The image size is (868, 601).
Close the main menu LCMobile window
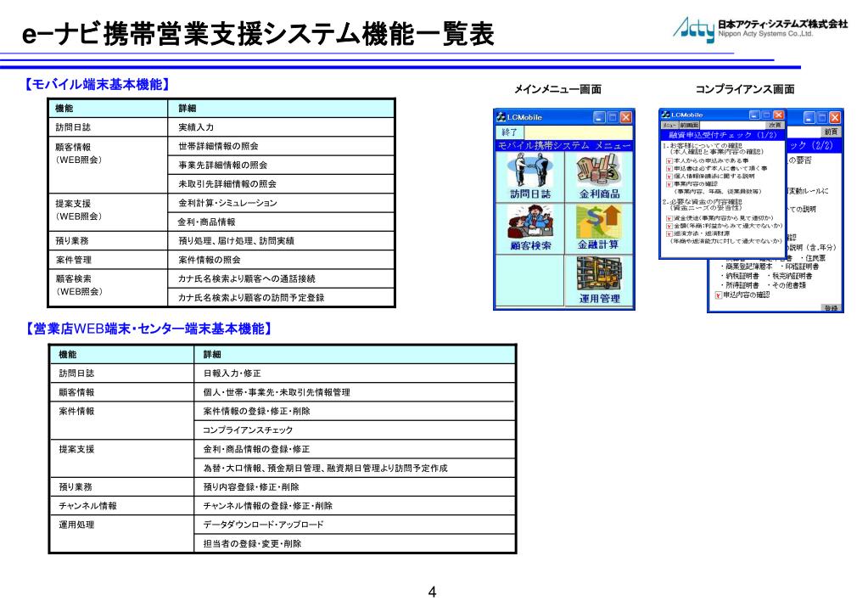pos(626,117)
